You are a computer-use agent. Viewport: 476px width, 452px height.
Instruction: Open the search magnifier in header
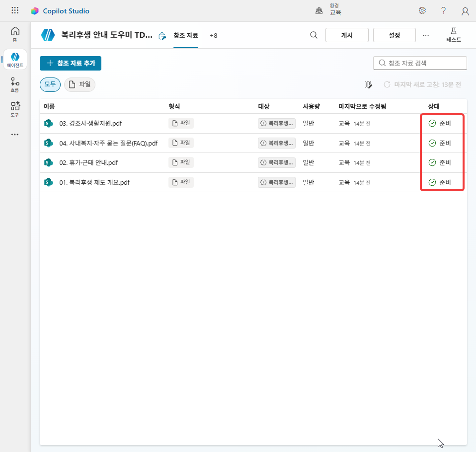(x=314, y=35)
